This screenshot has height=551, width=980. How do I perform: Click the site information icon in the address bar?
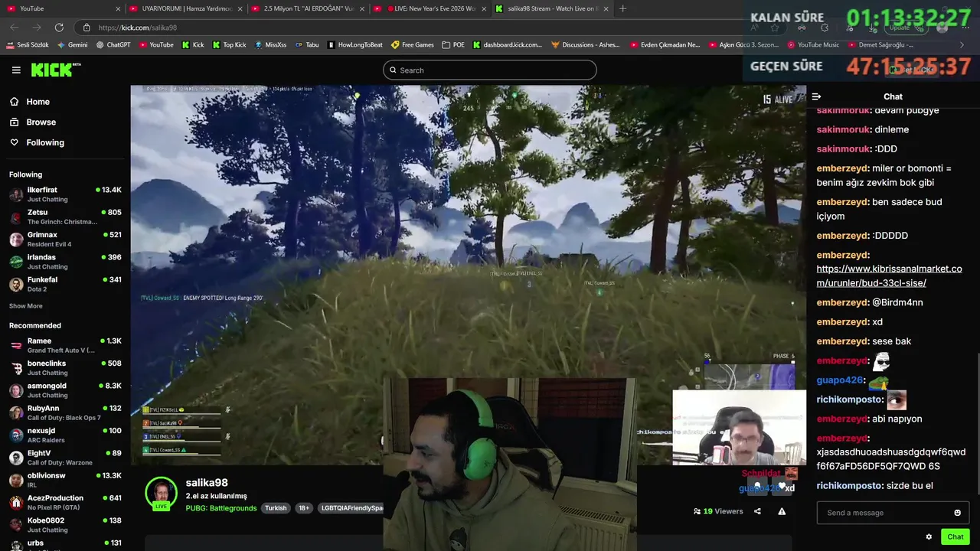pos(87,28)
